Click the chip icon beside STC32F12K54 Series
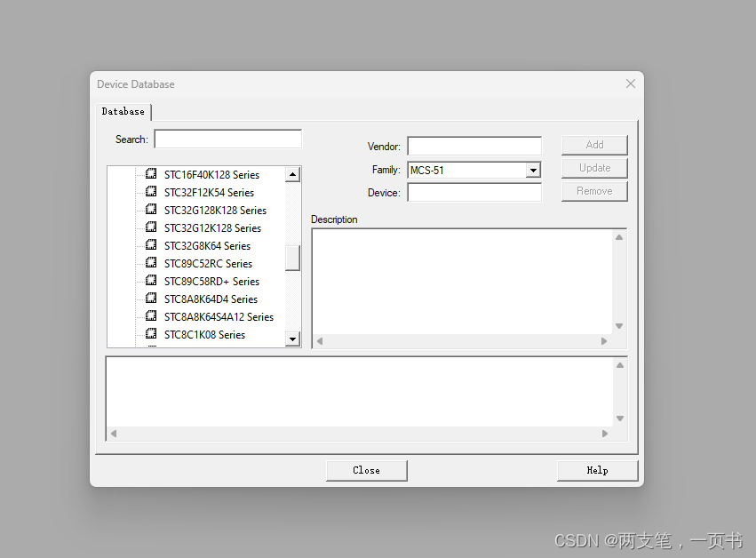This screenshot has height=558, width=756. [x=151, y=192]
